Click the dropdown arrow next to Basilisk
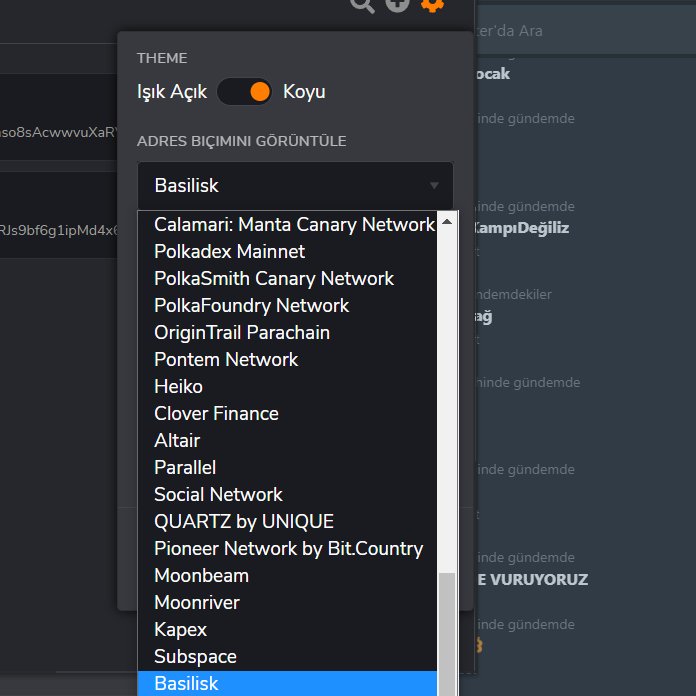 [x=434, y=185]
